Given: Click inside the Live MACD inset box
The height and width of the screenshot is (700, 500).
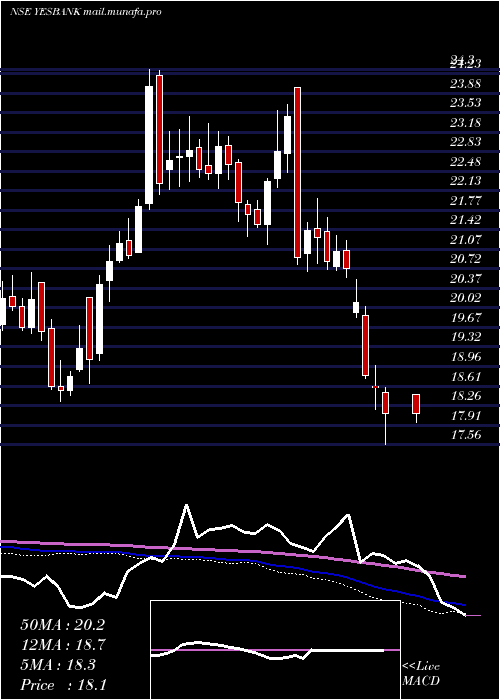Looking at the screenshot, I should coord(275,650).
